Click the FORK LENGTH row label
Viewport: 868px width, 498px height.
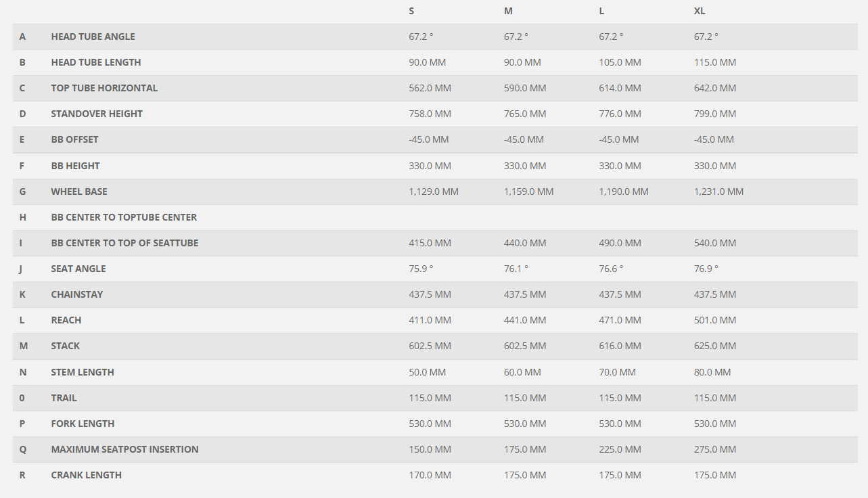pyautogui.click(x=83, y=424)
